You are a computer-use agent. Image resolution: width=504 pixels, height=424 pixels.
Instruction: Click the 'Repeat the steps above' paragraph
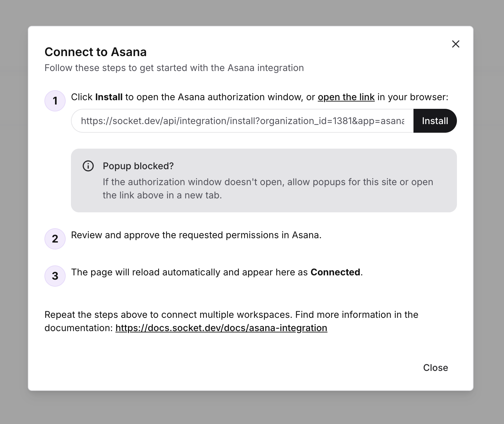pos(231,321)
